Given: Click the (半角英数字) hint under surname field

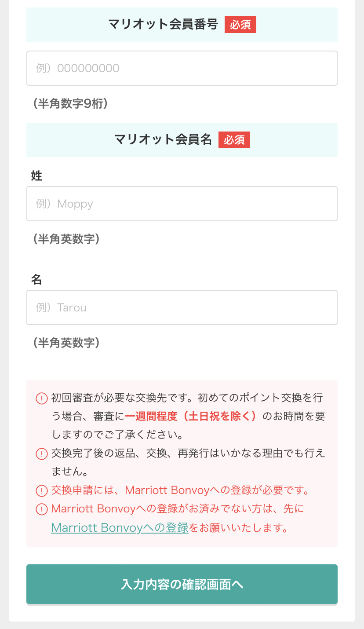Looking at the screenshot, I should pyautogui.click(x=66, y=239).
